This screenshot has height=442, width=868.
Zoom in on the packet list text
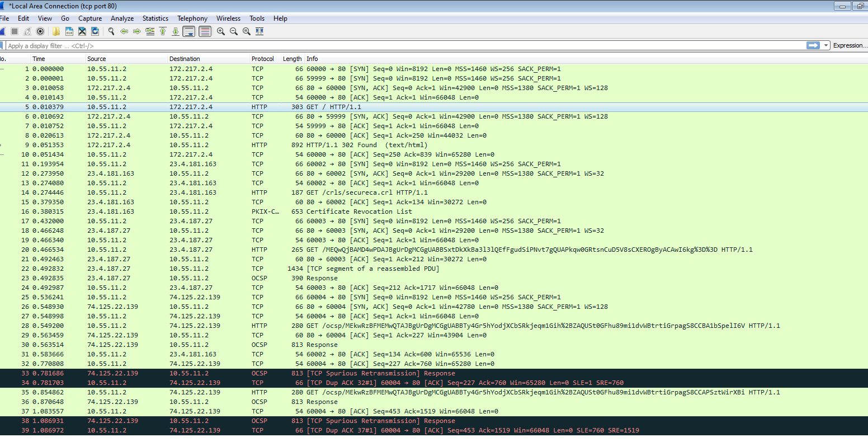[x=221, y=31]
